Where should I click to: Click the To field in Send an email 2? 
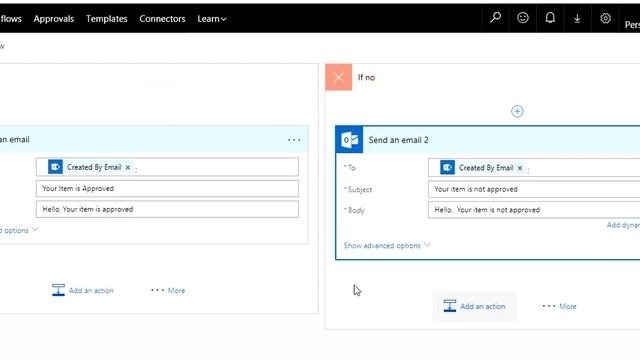tap(534, 168)
